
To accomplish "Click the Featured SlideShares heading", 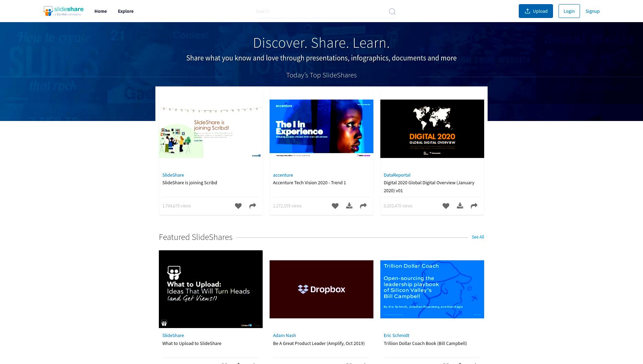I will 196,237.
